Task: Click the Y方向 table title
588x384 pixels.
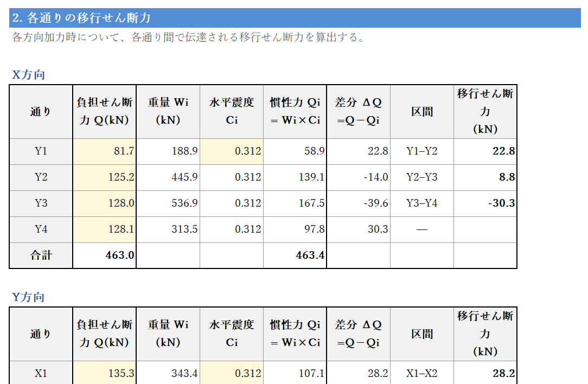Action: click(29, 297)
